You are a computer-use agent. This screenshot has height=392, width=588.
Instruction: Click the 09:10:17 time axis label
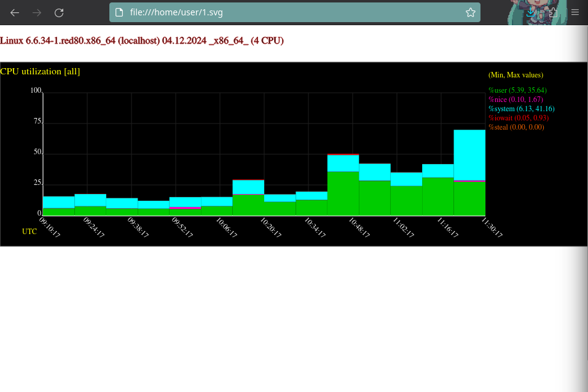(50, 227)
